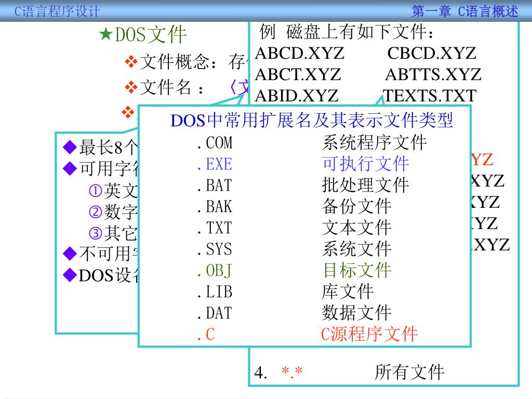Click the file name ABCT.XYZ
532x399 pixels.
pyautogui.click(x=298, y=74)
